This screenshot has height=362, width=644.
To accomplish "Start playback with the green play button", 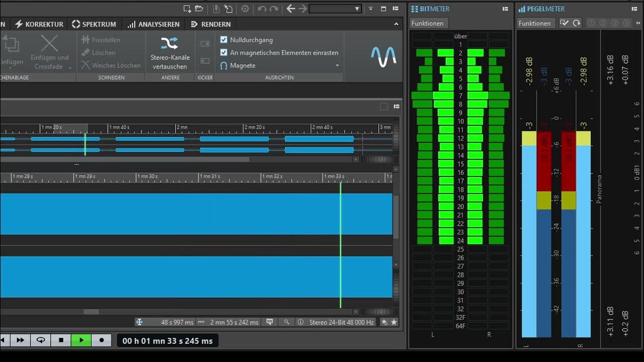I will (x=81, y=340).
